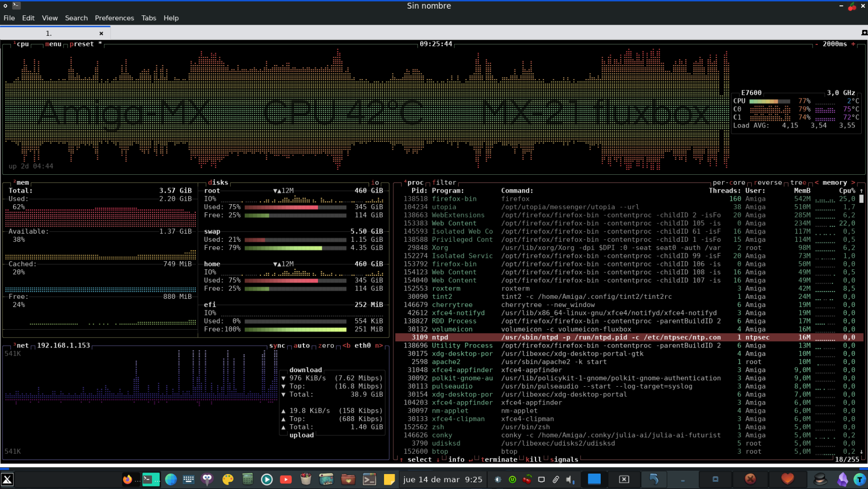Toggle process tree view

798,182
